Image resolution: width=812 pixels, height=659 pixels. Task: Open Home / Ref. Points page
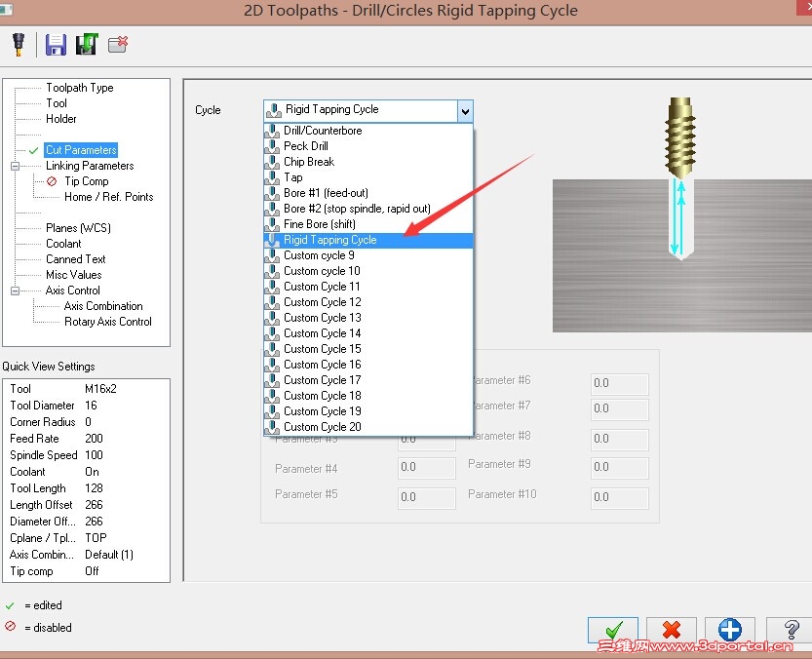[109, 197]
